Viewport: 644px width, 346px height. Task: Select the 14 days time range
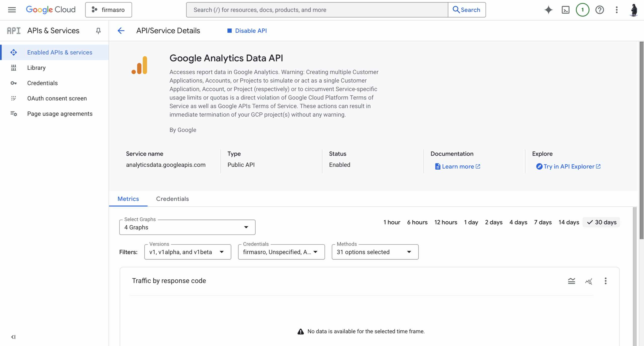(569, 222)
